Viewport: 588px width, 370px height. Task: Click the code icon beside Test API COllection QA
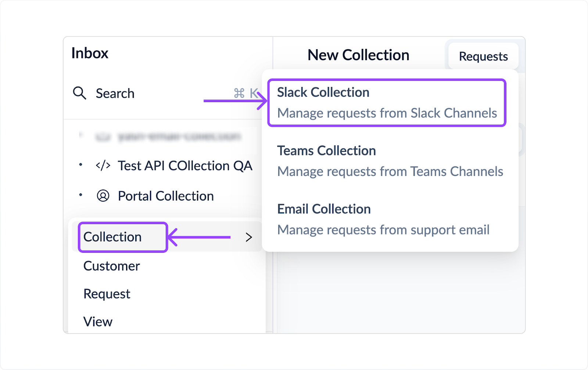103,165
